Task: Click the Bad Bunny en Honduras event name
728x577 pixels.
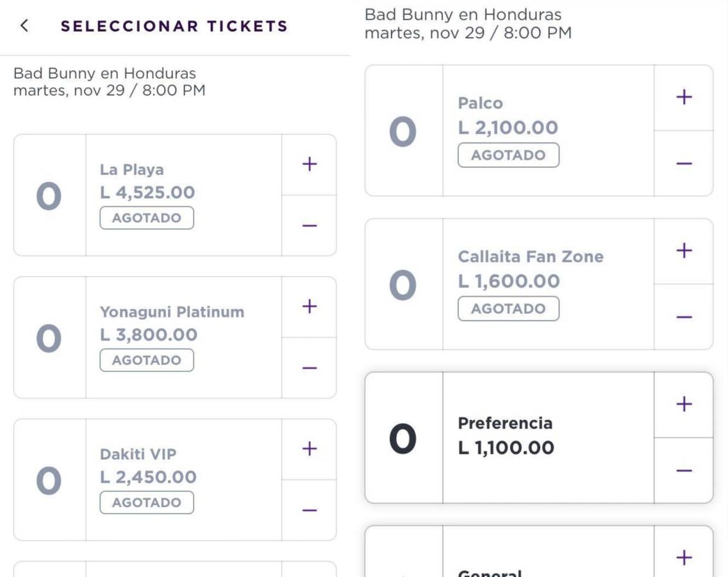Action: (x=109, y=74)
